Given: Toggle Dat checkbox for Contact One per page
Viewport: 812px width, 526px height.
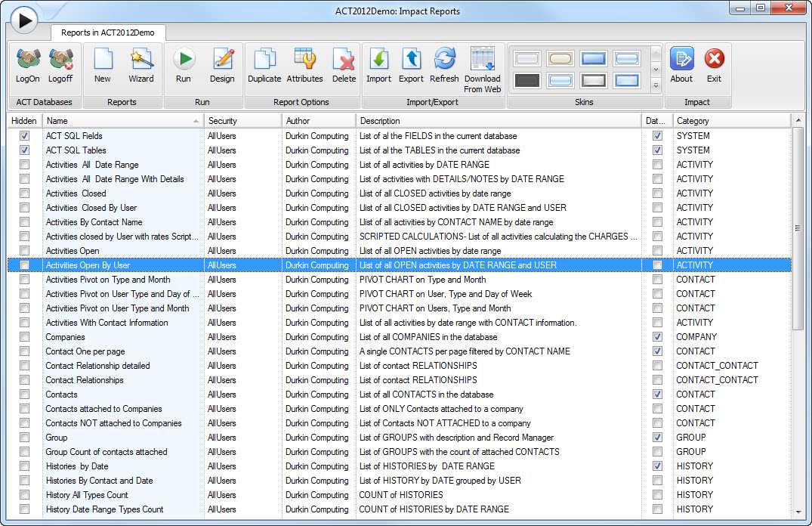Looking at the screenshot, I should point(657,351).
